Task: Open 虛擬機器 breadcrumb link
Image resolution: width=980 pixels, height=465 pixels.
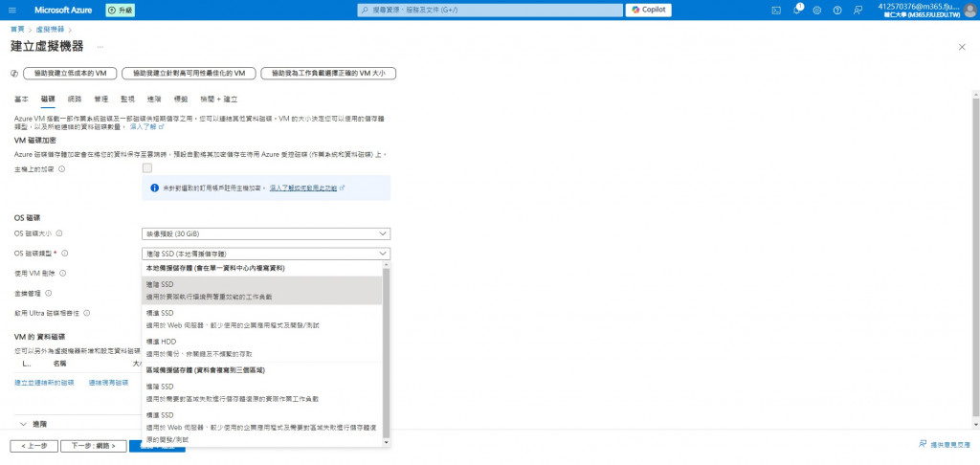Action: point(50,30)
